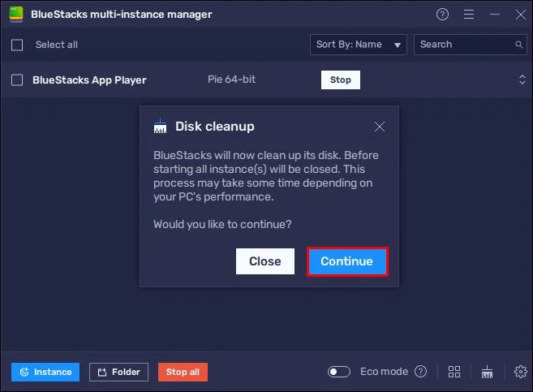
Task: Open the Eco mode help icon
Action: coord(420,372)
